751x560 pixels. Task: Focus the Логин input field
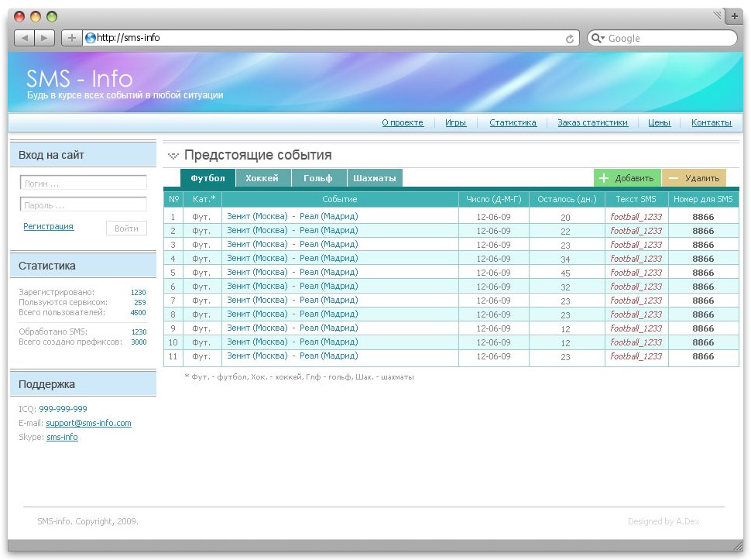83,184
